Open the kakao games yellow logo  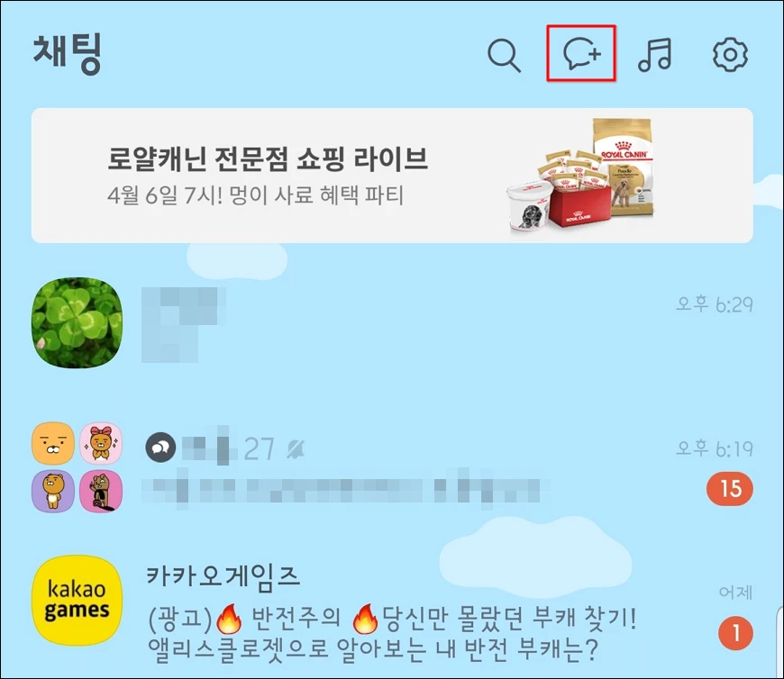pos(77,600)
